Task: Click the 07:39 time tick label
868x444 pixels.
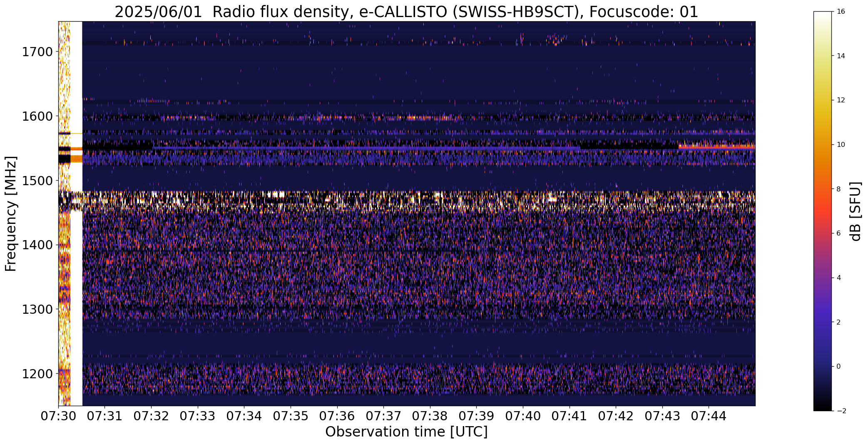Action: [x=477, y=416]
